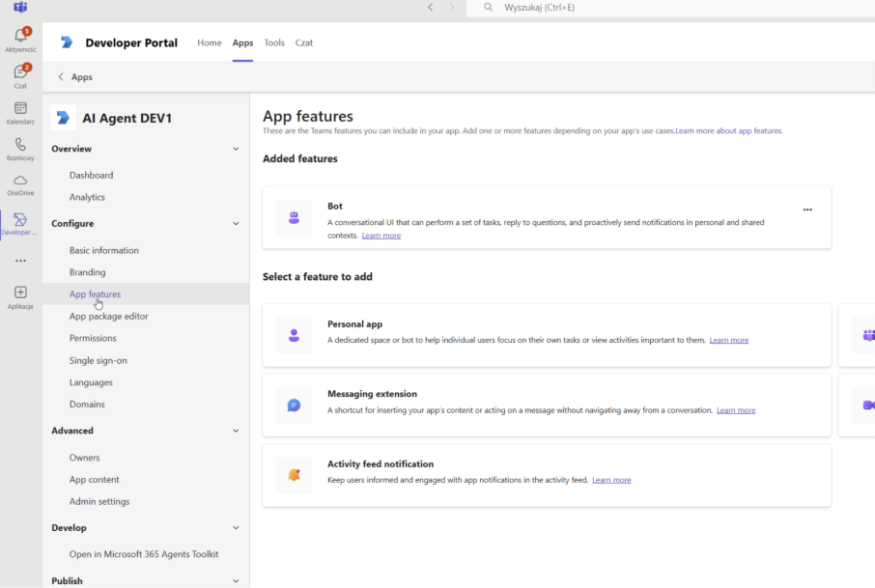875x588 pixels.
Task: Open the Czat icon in left rail
Action: tap(20, 74)
